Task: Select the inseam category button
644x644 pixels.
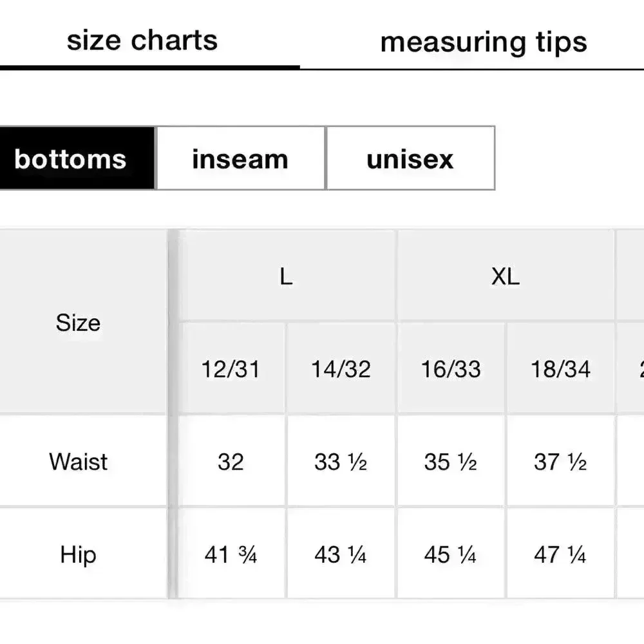Action: coord(240,158)
